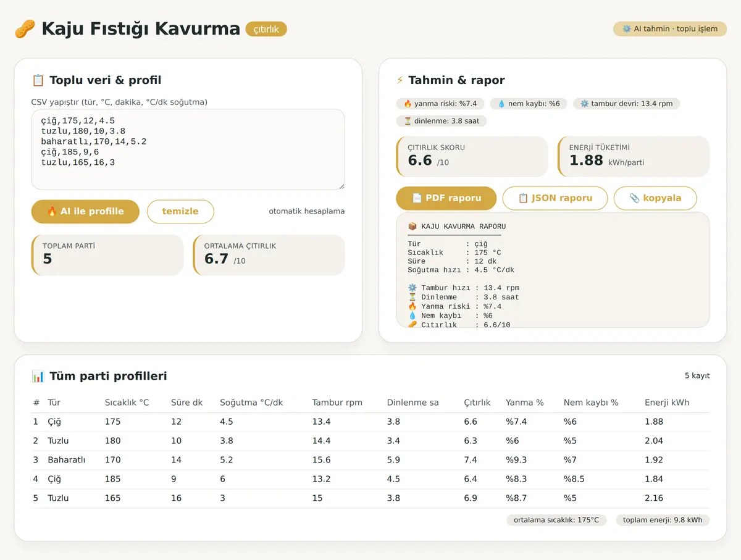Click the Enerji kWh column header
741x560 pixels.
point(667,403)
